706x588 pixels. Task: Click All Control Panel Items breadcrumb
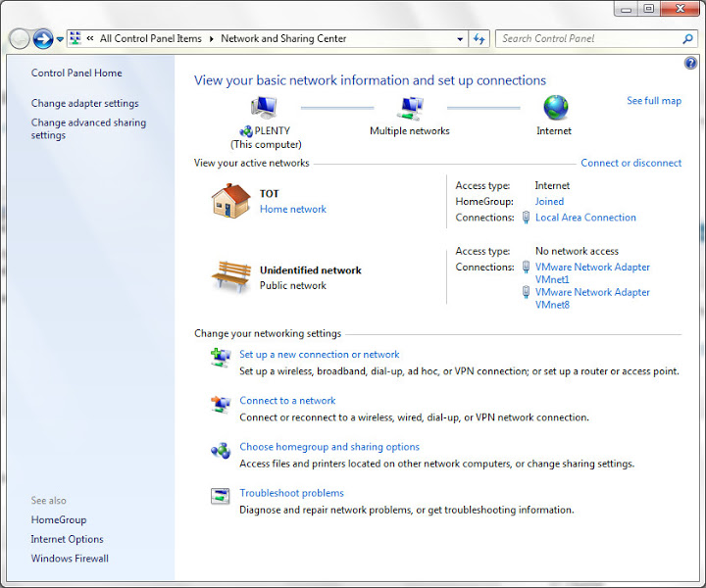[x=151, y=38]
